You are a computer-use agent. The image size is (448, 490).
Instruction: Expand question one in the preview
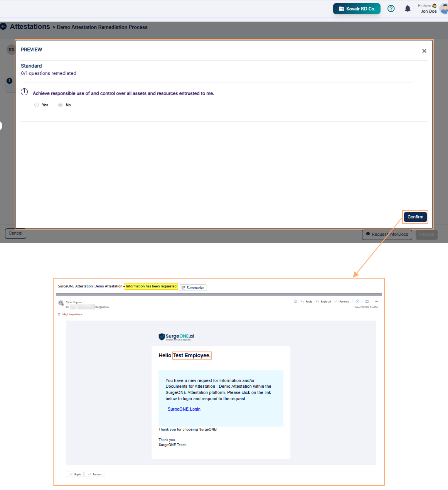pyautogui.click(x=24, y=92)
